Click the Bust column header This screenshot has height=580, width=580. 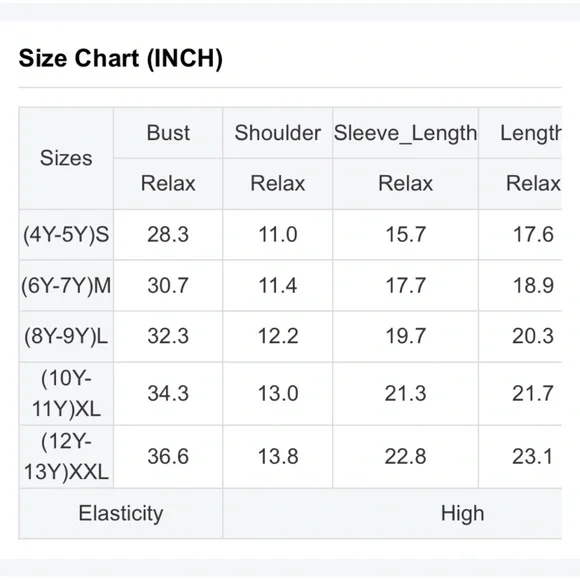168,133
